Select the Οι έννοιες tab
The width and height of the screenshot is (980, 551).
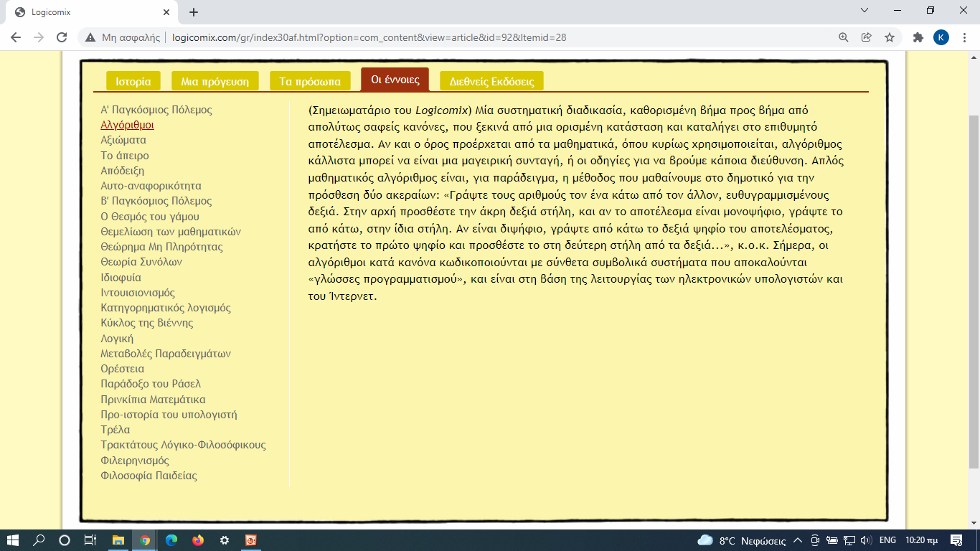tap(395, 80)
